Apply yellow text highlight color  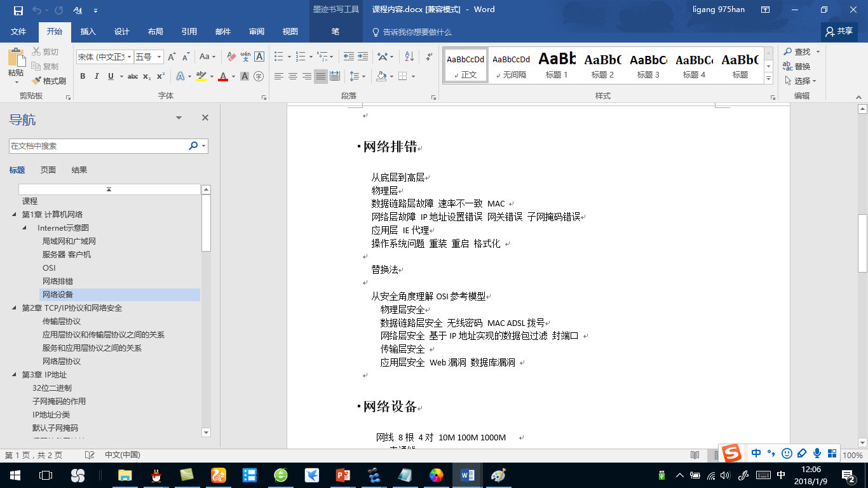[x=201, y=76]
